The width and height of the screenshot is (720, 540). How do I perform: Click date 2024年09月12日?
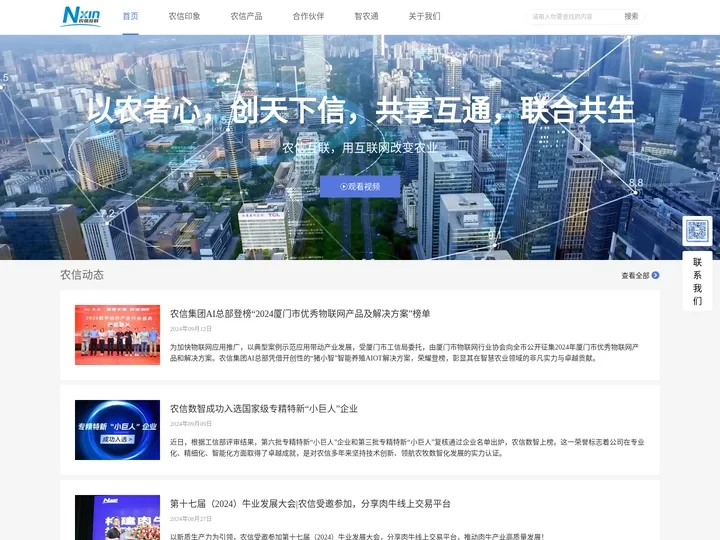click(x=191, y=329)
